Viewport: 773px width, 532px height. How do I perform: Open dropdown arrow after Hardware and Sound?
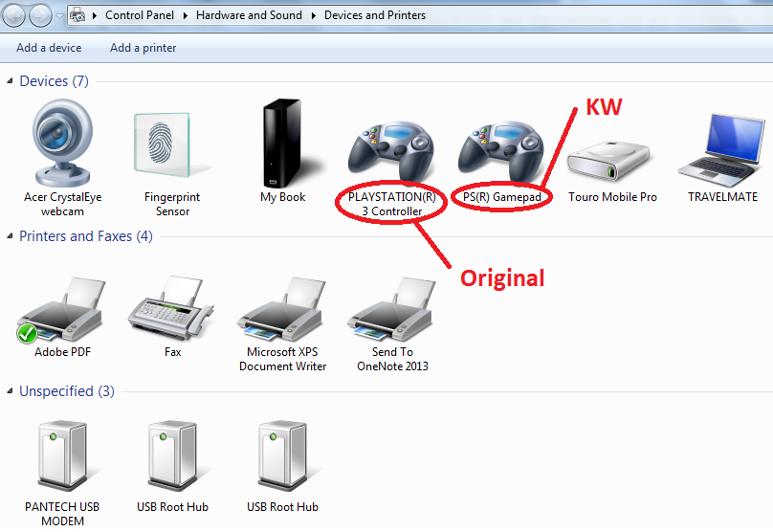coord(314,15)
